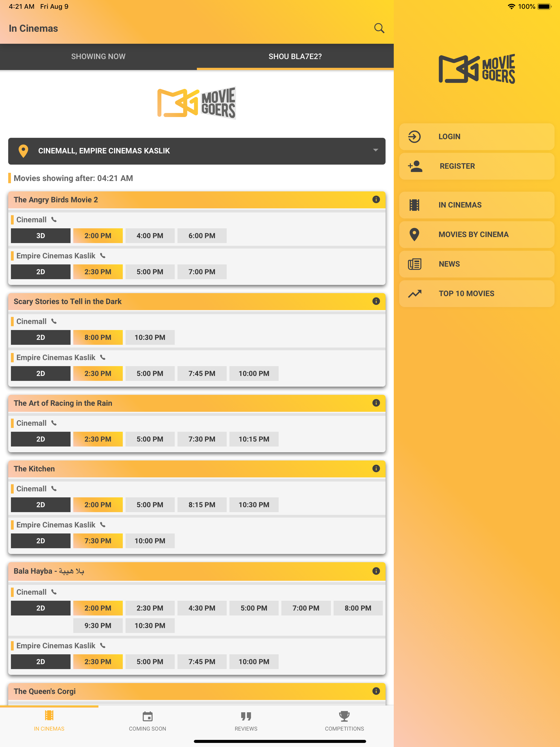
Task: Open The Kitchen movie title
Action: 34,468
